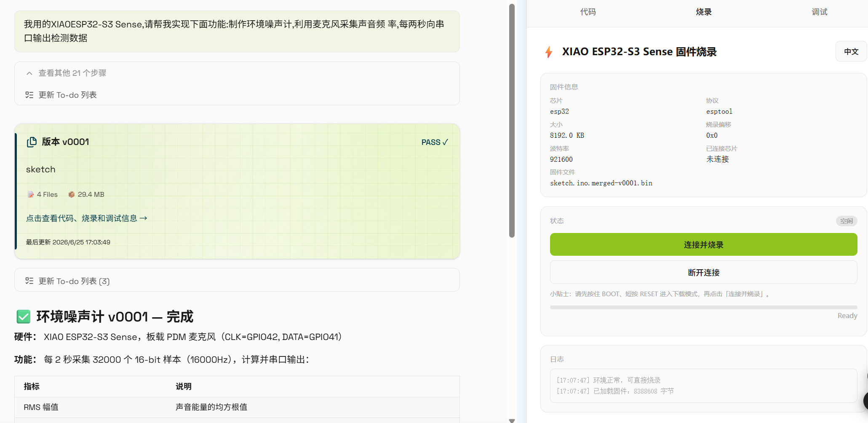Click the scrollbar down arrow

(512, 420)
